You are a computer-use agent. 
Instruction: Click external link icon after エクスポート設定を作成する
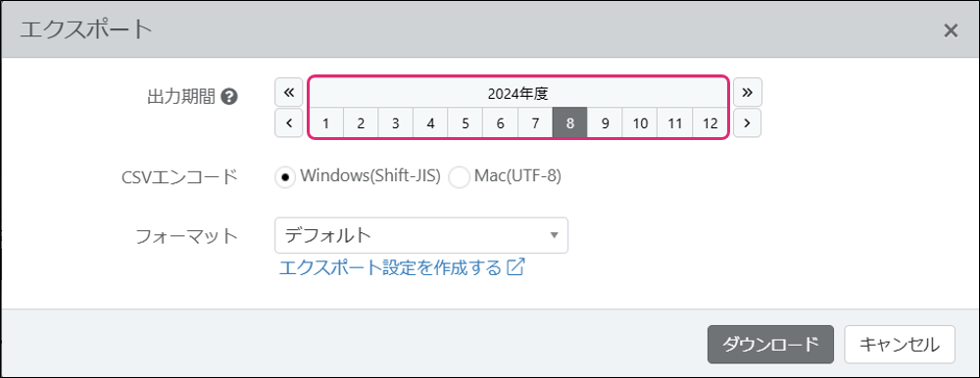515,267
